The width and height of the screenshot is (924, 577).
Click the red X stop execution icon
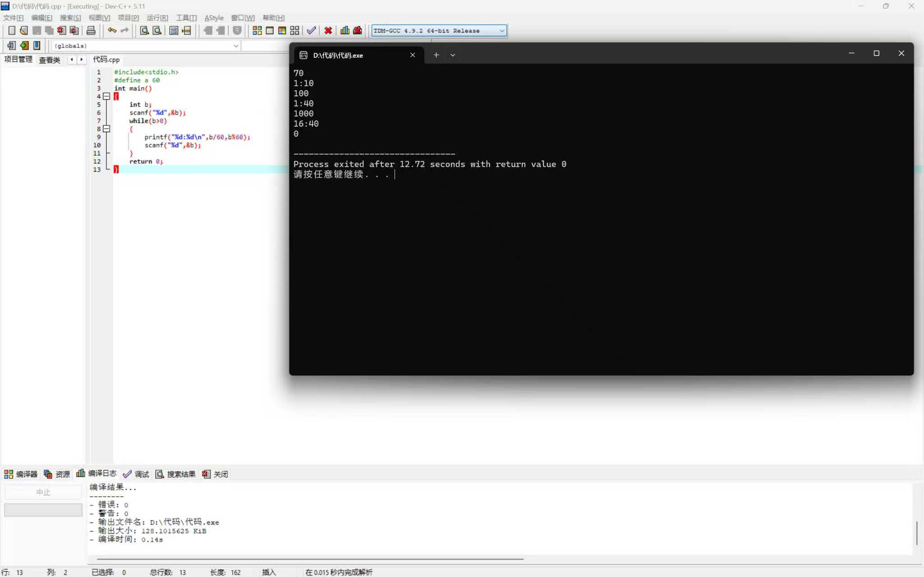328,30
